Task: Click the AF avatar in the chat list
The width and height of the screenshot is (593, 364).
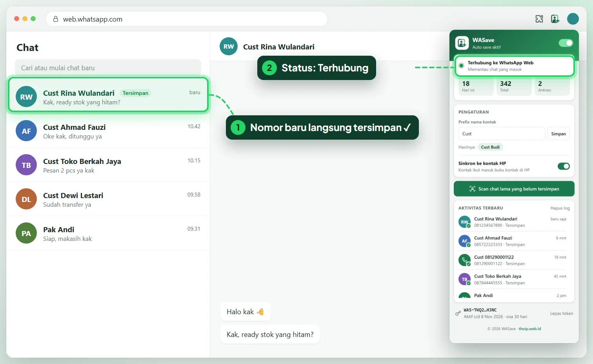Action: [x=26, y=131]
